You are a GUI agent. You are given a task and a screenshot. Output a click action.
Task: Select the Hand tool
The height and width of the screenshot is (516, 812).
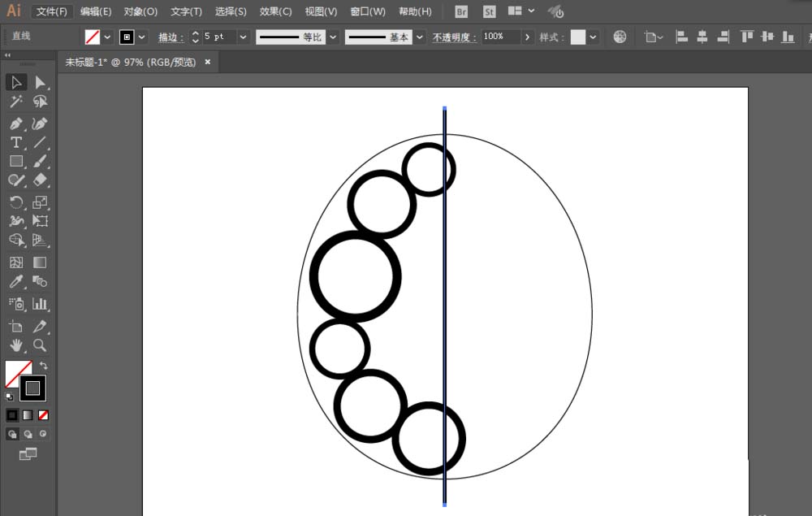click(16, 345)
